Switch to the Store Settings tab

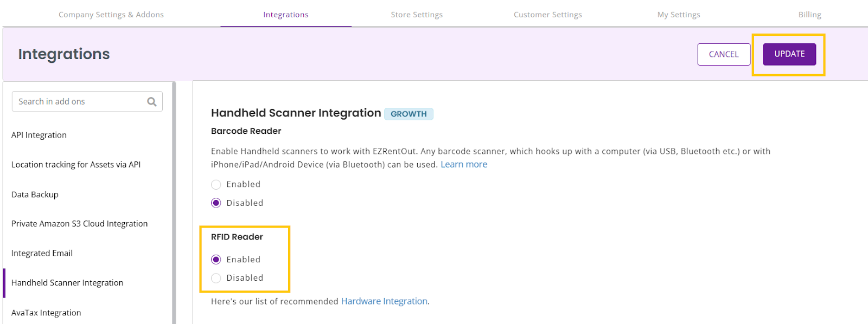[x=417, y=15]
